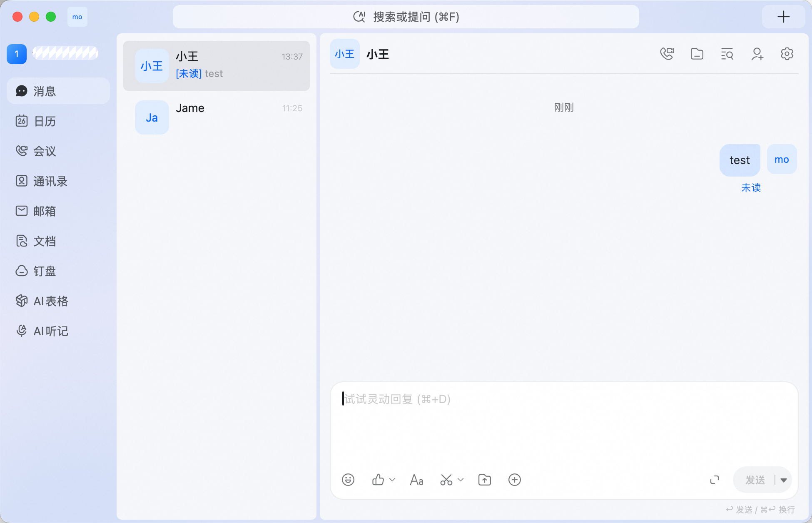
Task: Open the emoji picker
Action: (348, 480)
